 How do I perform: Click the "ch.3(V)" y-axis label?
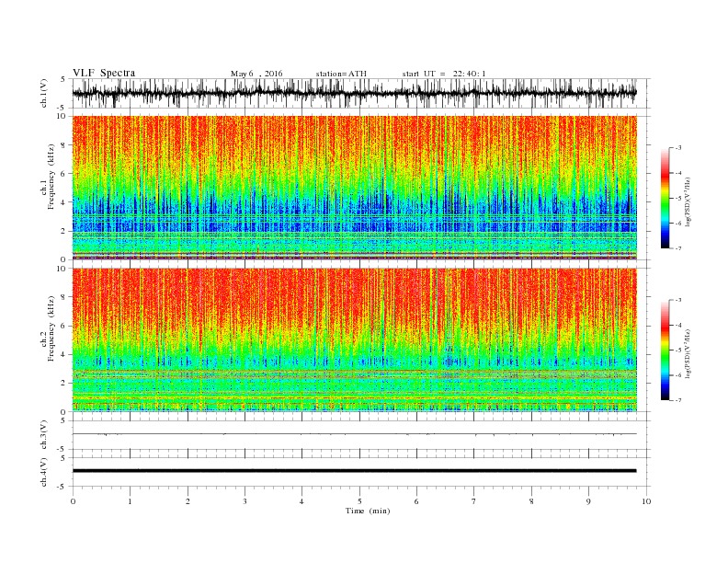[x=44, y=435]
